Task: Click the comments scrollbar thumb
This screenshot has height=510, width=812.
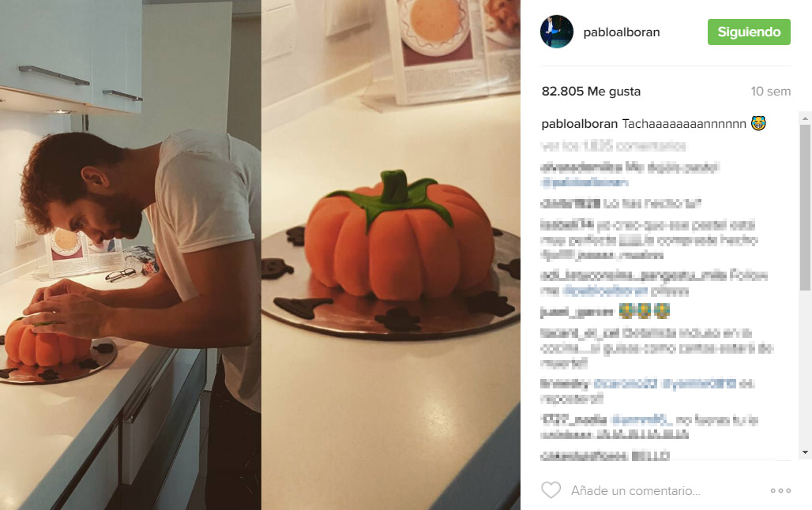Action: pos(805,207)
